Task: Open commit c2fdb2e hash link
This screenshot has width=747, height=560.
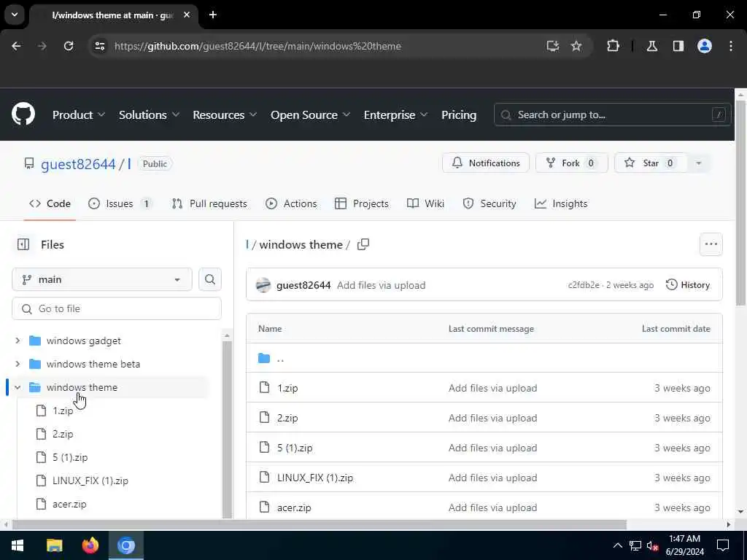Action: tap(584, 285)
